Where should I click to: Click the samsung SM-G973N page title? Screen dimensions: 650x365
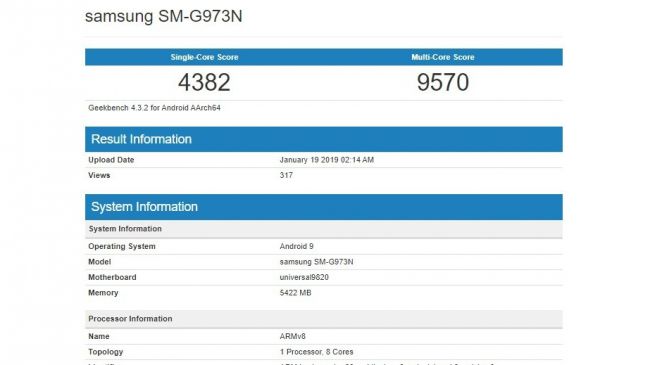pos(163,16)
